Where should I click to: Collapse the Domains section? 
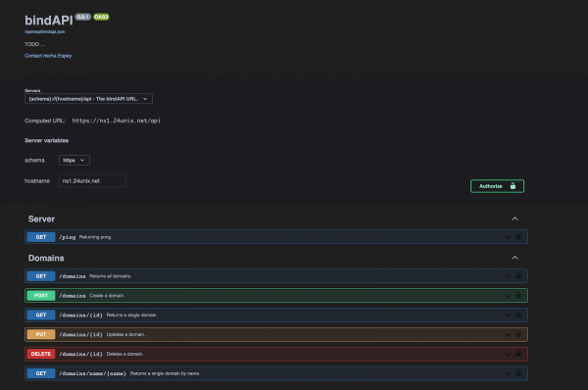tap(514, 258)
